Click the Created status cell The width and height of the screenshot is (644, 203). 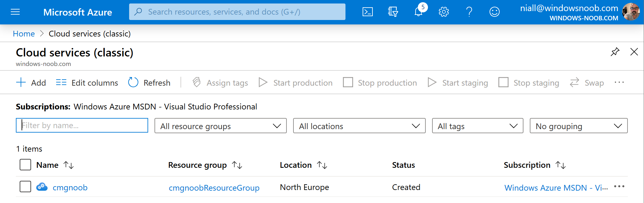(x=406, y=187)
